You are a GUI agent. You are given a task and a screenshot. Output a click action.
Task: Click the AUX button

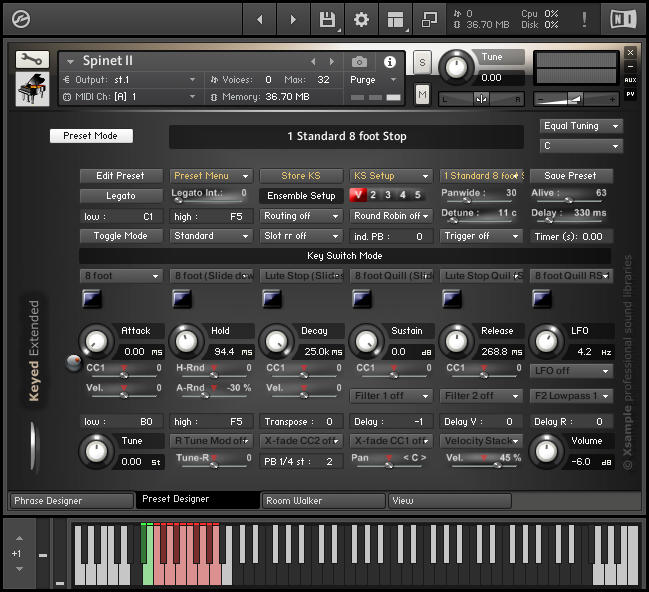pos(630,80)
